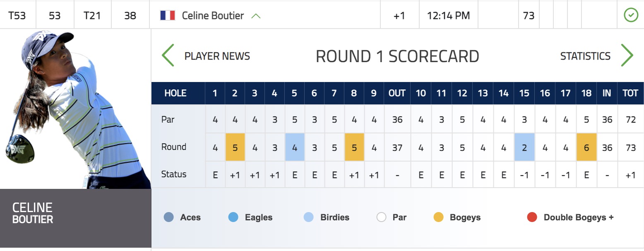Screen dimensions: 644x251
Task: Click the Eagles legend dot
Action: [x=233, y=217]
